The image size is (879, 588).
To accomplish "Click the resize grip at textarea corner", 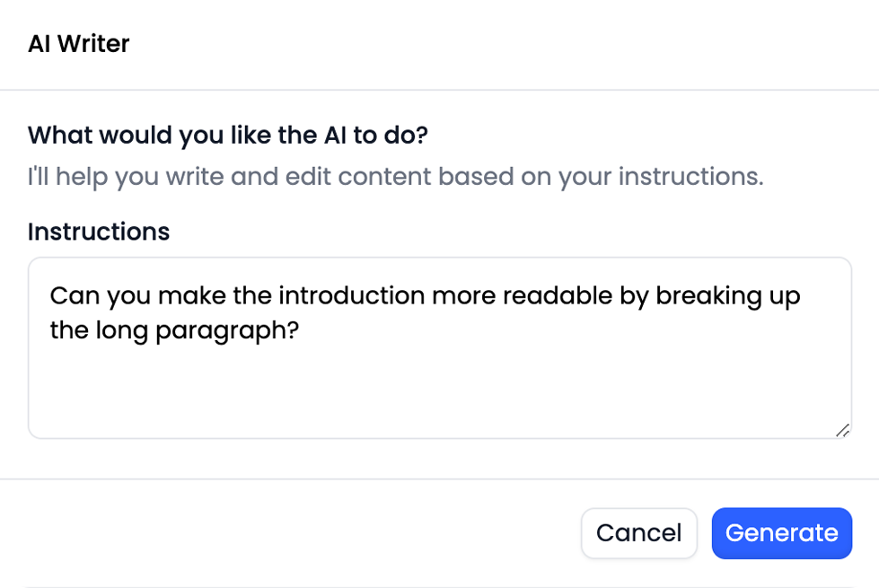I will 842,431.
